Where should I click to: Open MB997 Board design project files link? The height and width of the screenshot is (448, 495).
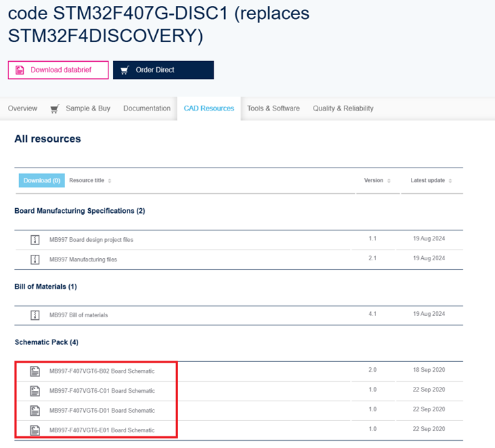point(91,240)
